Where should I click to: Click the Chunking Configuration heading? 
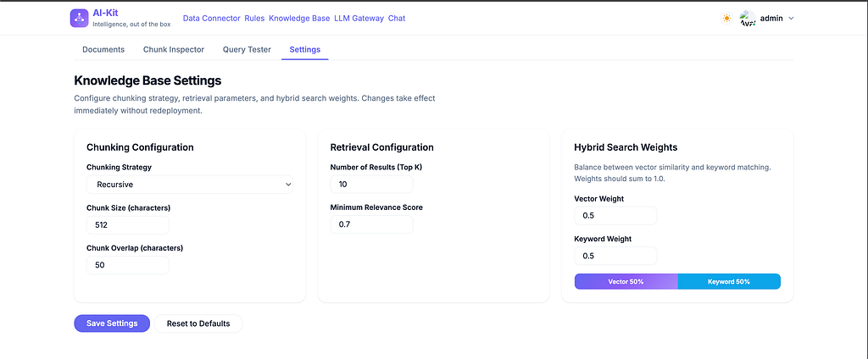pyautogui.click(x=140, y=147)
